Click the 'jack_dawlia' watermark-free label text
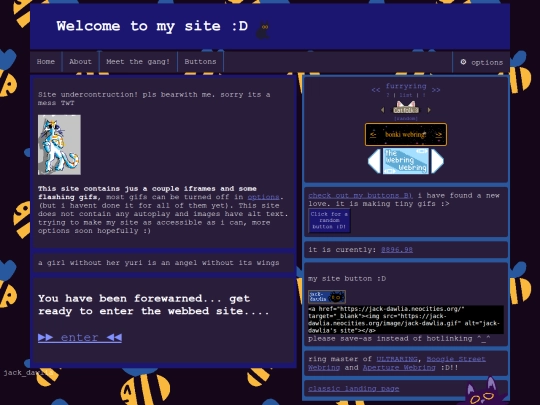The width and height of the screenshot is (540, 405). pyautogui.click(x=28, y=373)
